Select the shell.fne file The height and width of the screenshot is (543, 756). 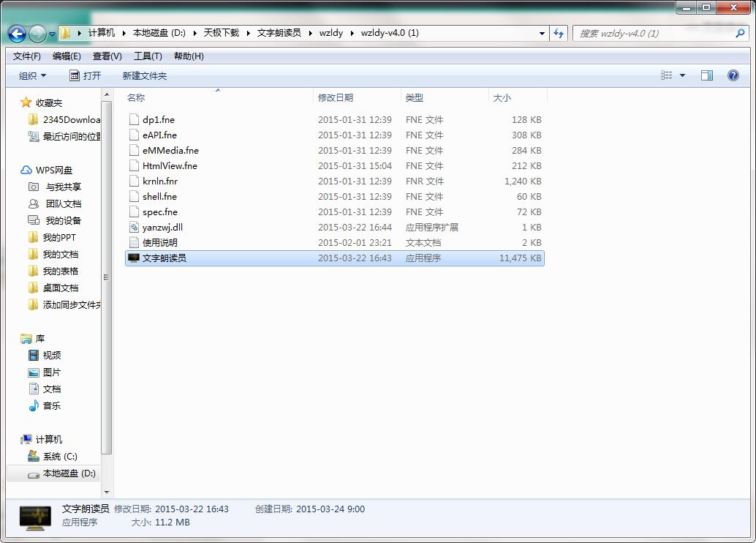click(335, 196)
